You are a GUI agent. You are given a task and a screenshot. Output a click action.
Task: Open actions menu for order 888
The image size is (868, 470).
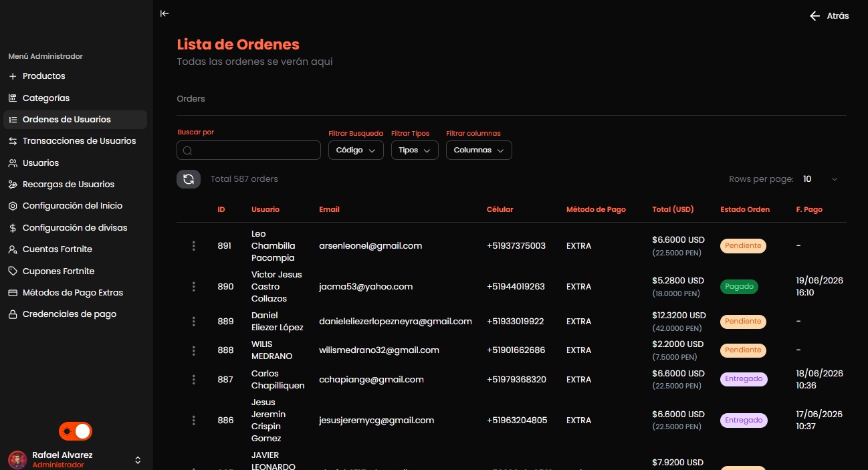(194, 350)
